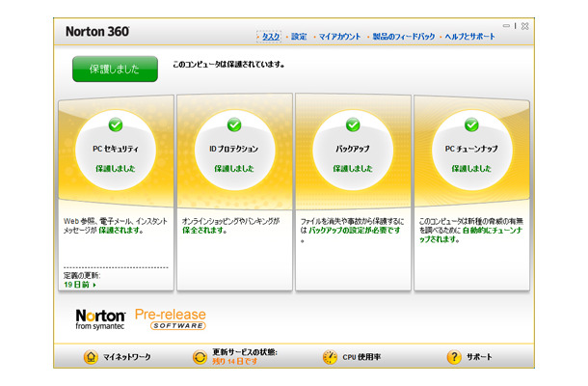Click the サポート label in bottom bar
The image size is (588, 386).
point(479,357)
